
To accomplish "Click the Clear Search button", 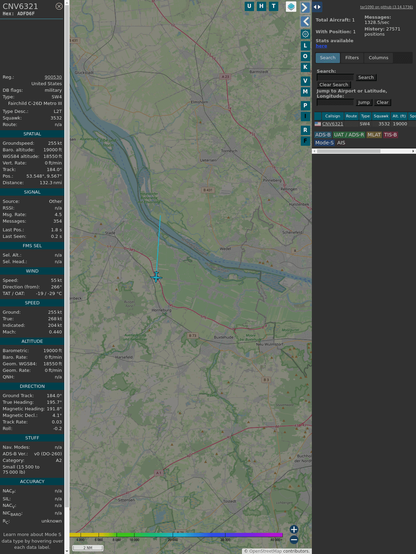I will (334, 85).
